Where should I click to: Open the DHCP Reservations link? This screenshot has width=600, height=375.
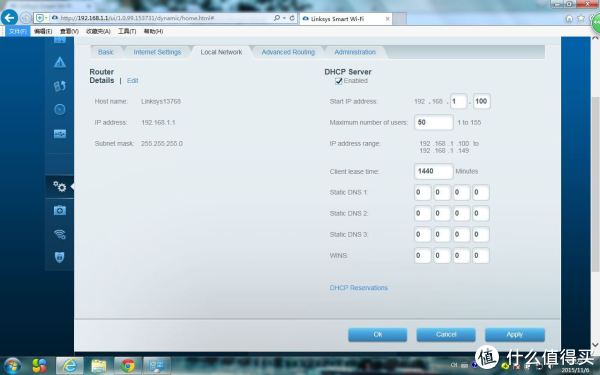pos(359,288)
